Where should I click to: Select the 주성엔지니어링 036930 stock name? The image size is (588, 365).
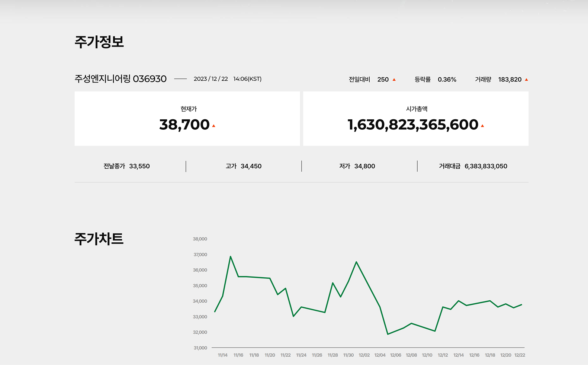(x=121, y=79)
